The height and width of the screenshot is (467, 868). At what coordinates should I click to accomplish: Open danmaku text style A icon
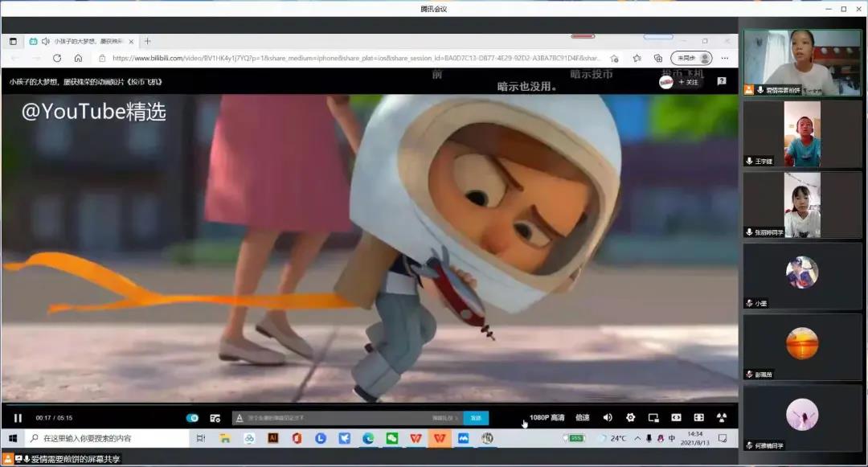point(240,418)
